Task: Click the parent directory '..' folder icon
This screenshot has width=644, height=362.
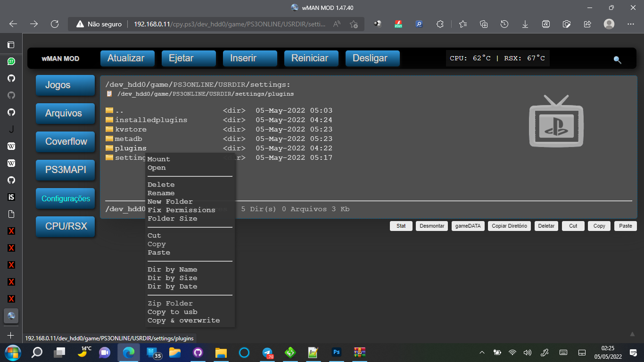Action: click(x=110, y=110)
